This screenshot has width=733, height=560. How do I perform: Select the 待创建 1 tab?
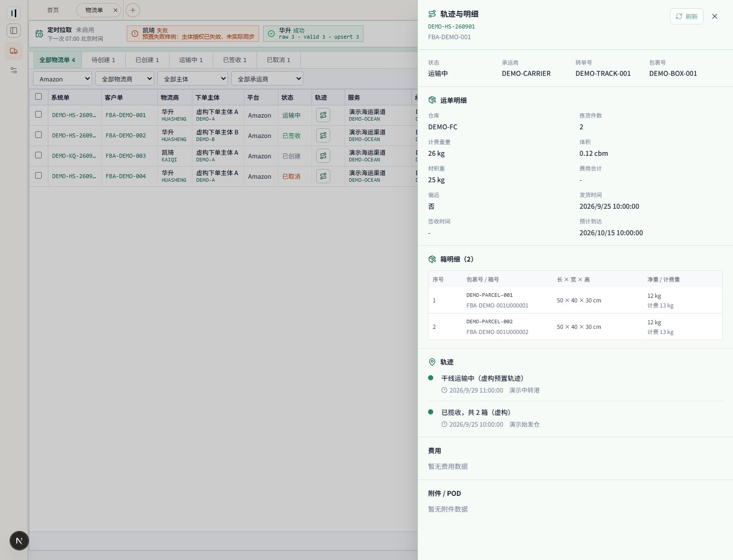pos(103,60)
